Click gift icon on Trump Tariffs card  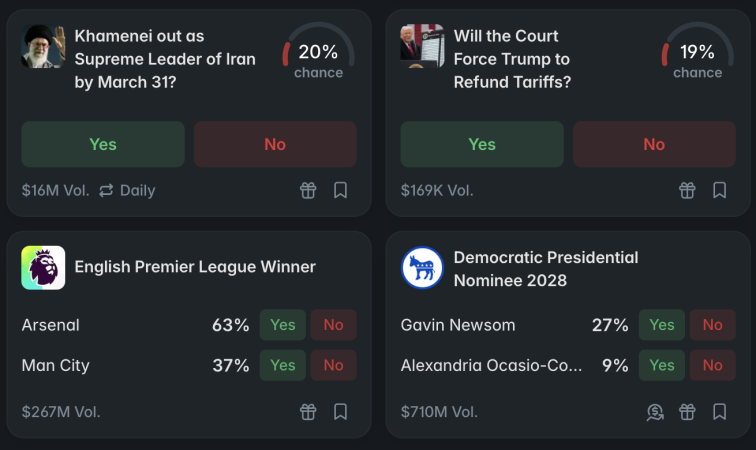pos(687,190)
